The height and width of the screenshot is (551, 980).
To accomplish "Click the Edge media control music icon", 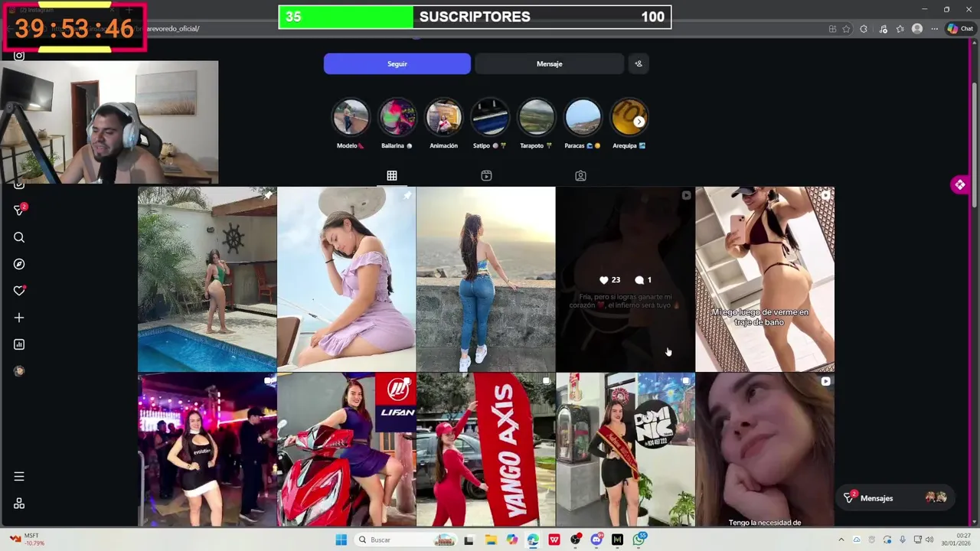I will point(883,29).
